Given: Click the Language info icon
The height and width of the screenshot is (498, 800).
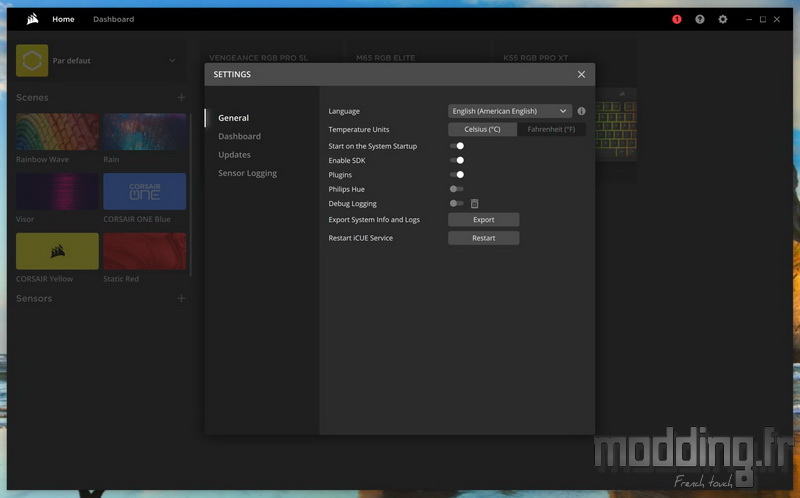Looking at the screenshot, I should [x=581, y=111].
